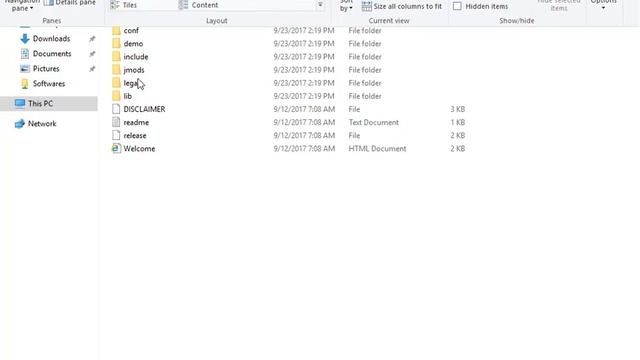Click the readme text document icon
Viewport: 640px width, 360px height.
point(116,122)
